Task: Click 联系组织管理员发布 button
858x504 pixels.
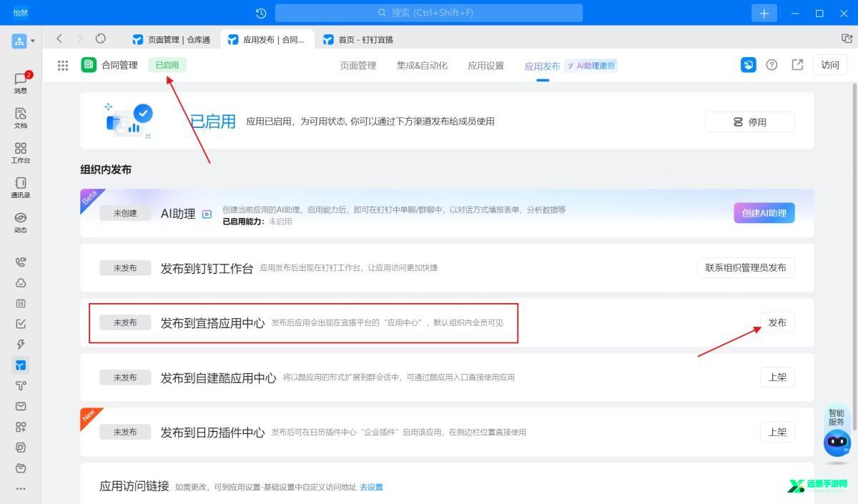Action: 746,268
